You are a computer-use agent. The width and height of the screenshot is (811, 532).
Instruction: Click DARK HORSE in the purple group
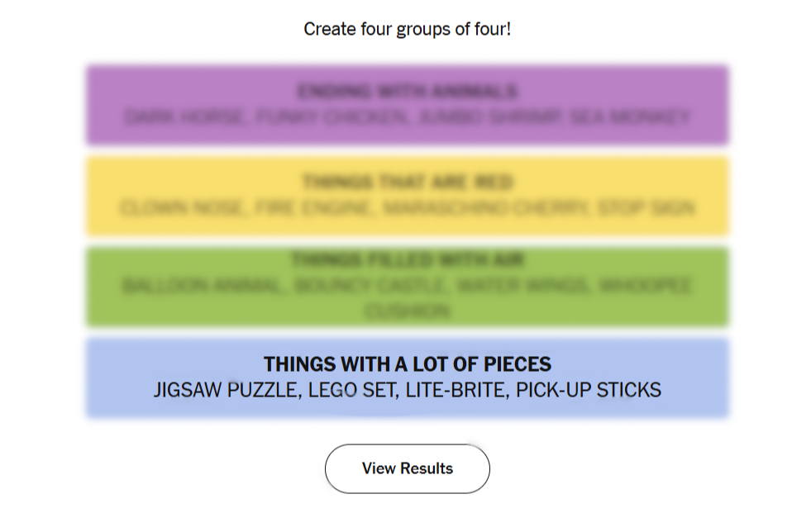click(x=184, y=117)
